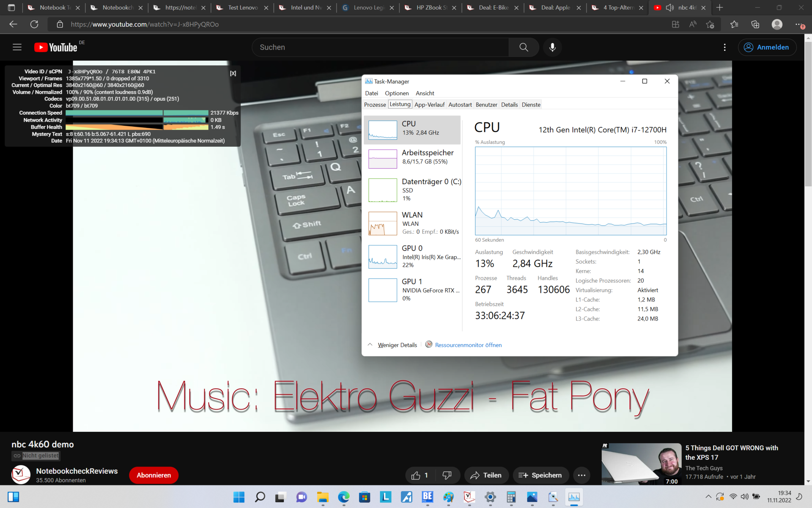Refresh the browser page
The width and height of the screenshot is (812, 508).
coord(34,24)
